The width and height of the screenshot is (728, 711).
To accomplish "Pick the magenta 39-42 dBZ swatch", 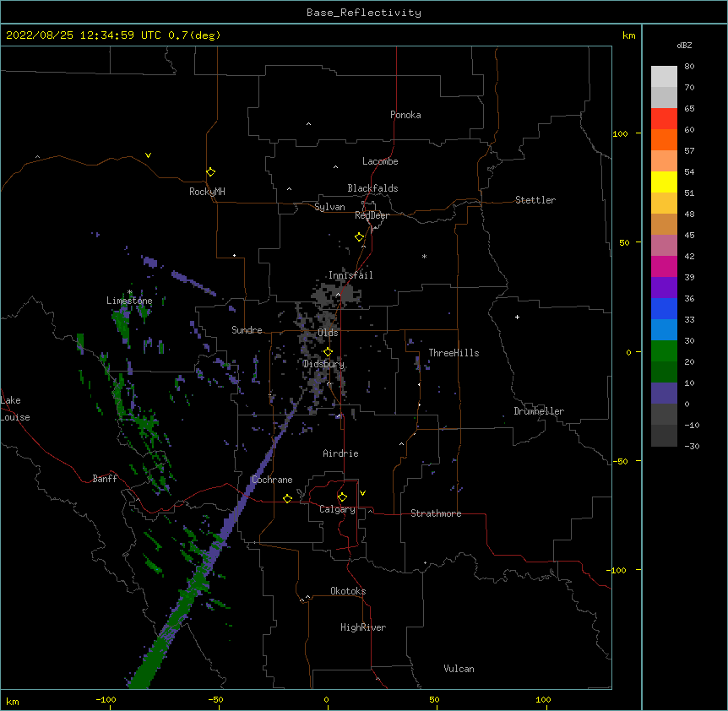I will [664, 266].
